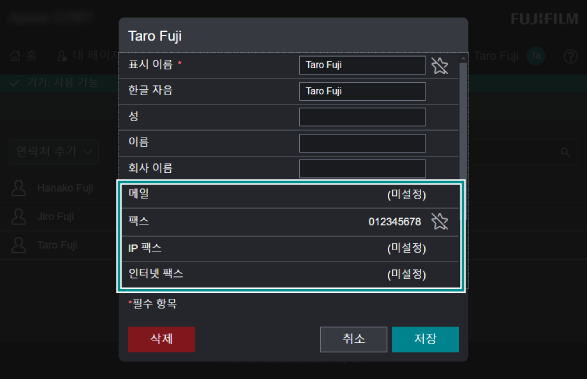
Task: Open the 인터넷 팩스 setting row
Action: (291, 274)
